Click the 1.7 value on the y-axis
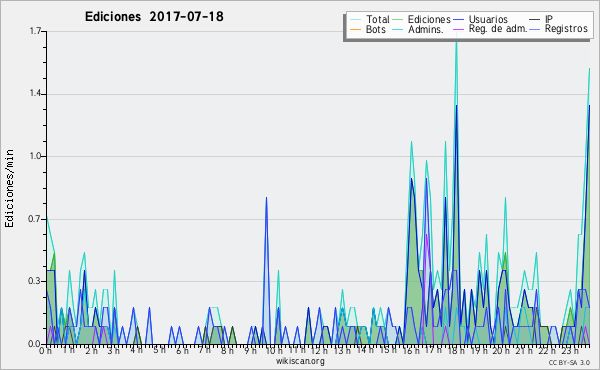Screen dimensions: 600x370 click(35, 31)
